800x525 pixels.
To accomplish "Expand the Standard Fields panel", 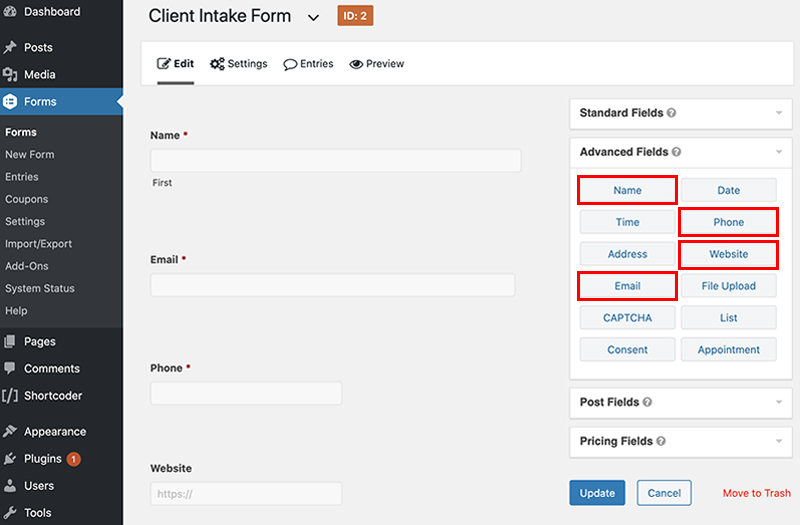I will click(779, 113).
